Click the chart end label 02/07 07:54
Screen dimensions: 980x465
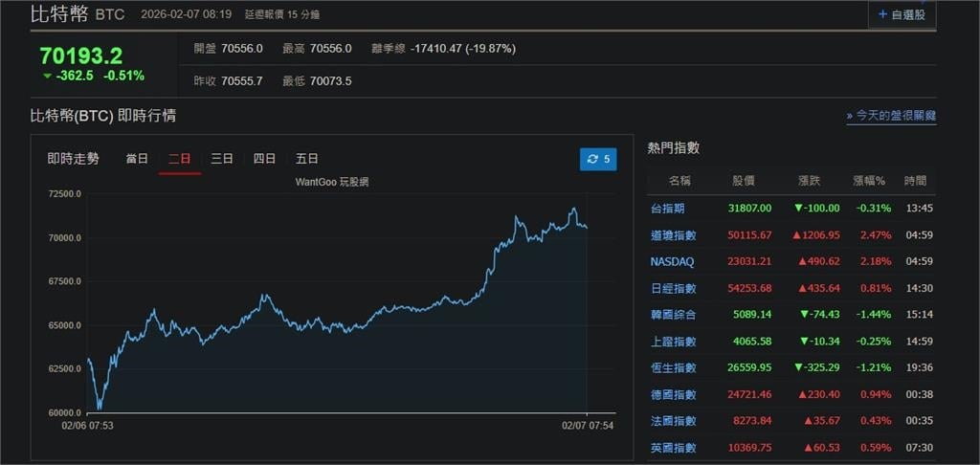(587, 425)
